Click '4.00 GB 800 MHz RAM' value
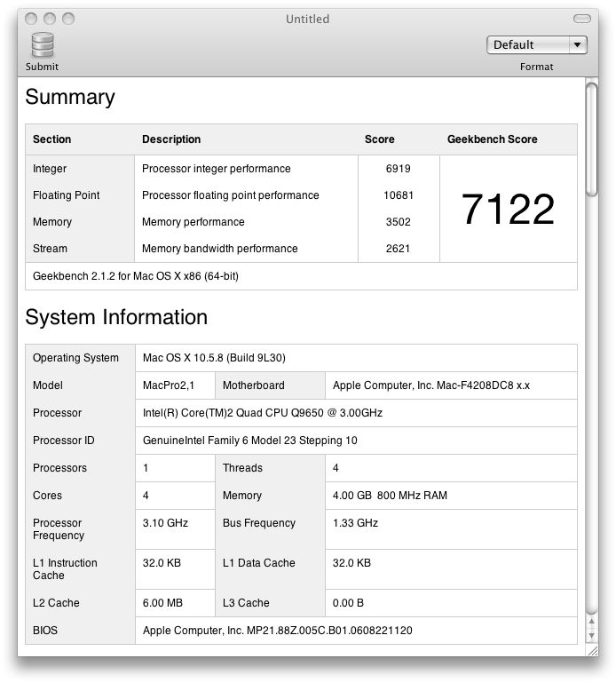Image resolution: width=616 pixels, height=683 pixels. 390,496
